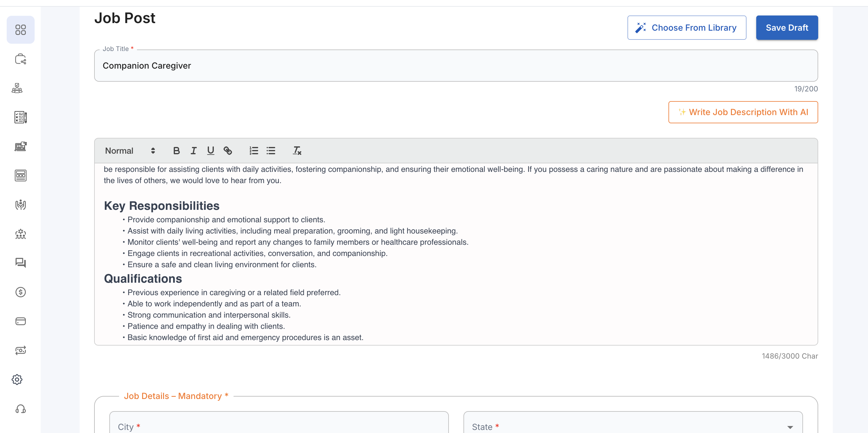Toggle underline formatting in editor toolbar
The image size is (868, 433).
pos(210,151)
